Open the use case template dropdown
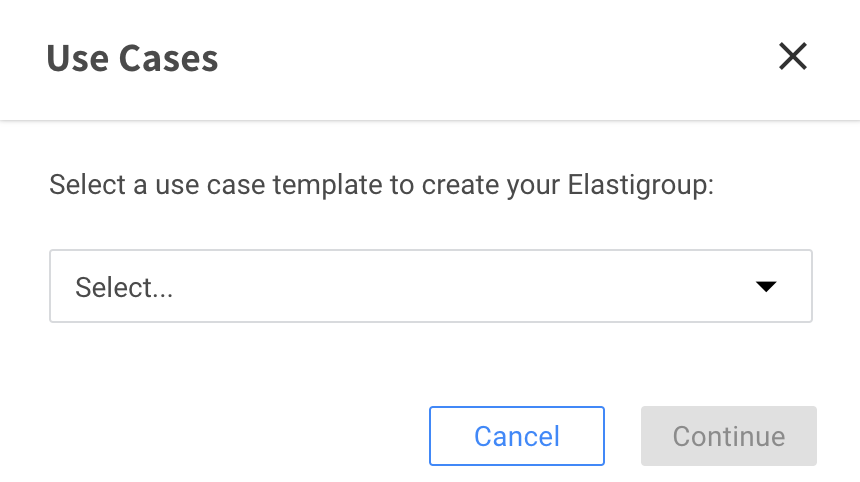Viewport: 860px width, 482px height. pos(430,287)
